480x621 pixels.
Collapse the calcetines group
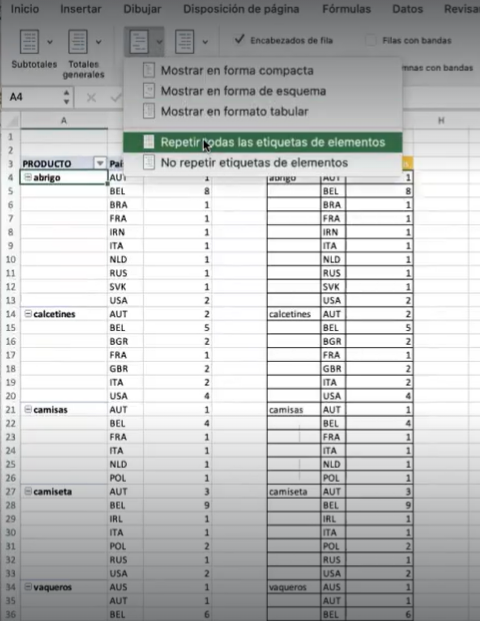28,314
